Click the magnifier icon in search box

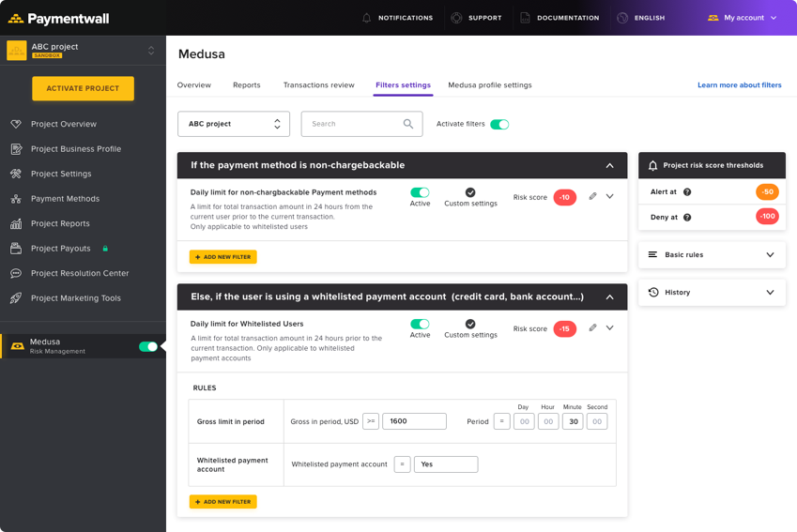pos(408,124)
